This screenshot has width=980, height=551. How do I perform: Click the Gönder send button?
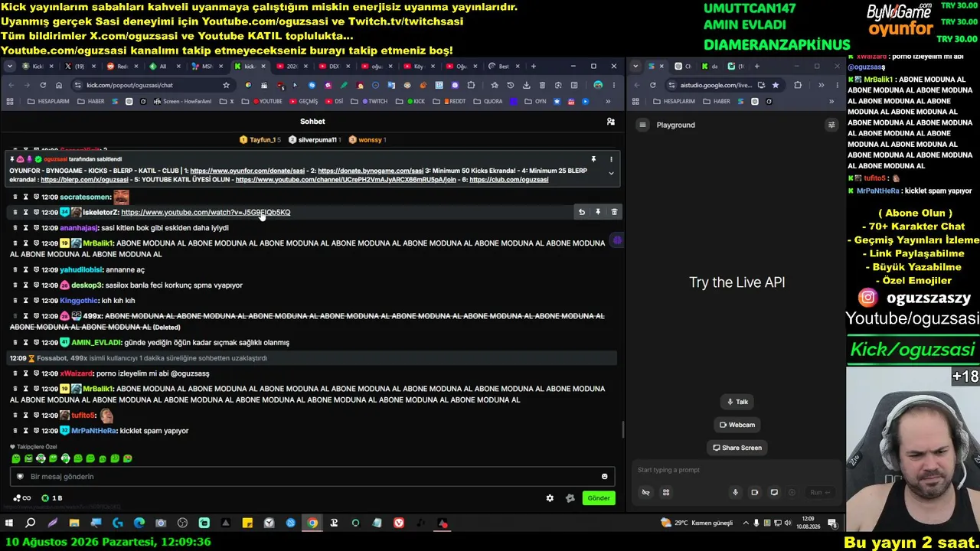click(599, 498)
